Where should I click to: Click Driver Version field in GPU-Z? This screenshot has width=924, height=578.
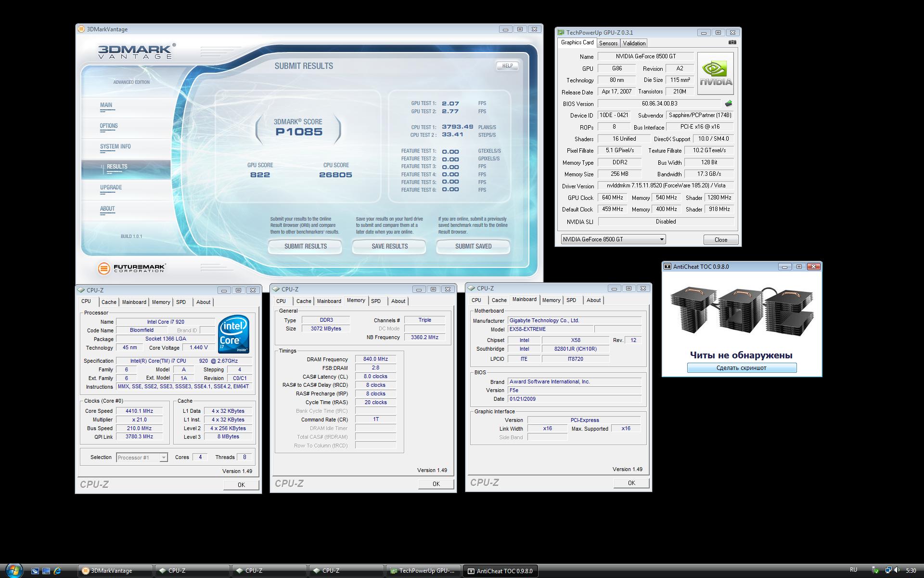pos(666,185)
